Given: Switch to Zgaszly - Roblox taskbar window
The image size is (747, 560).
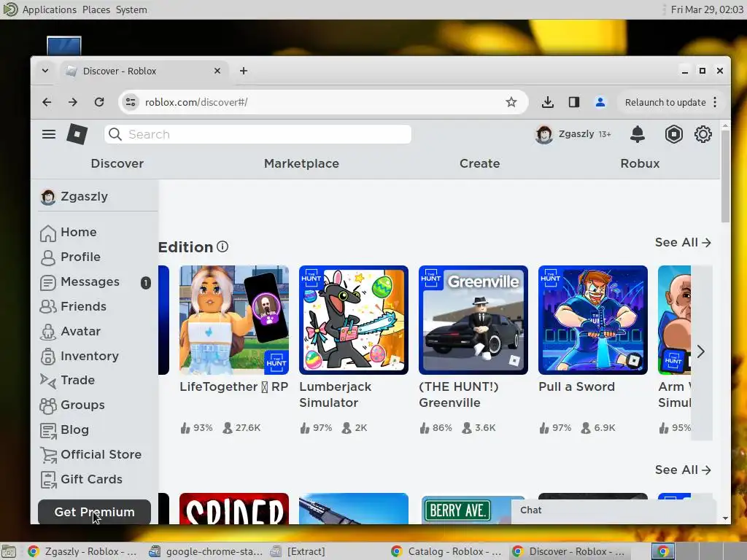Looking at the screenshot, I should (x=83, y=551).
